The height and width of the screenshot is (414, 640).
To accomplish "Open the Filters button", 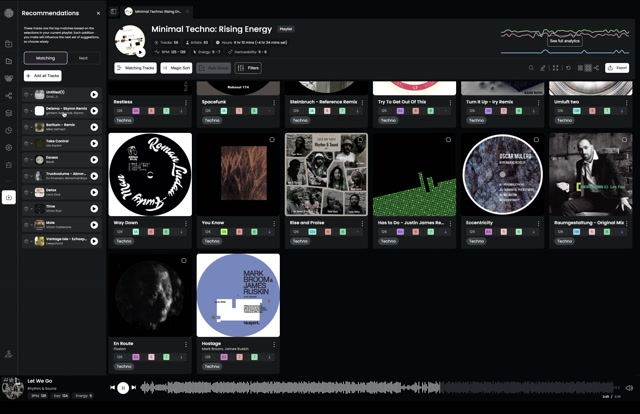I will click(248, 68).
